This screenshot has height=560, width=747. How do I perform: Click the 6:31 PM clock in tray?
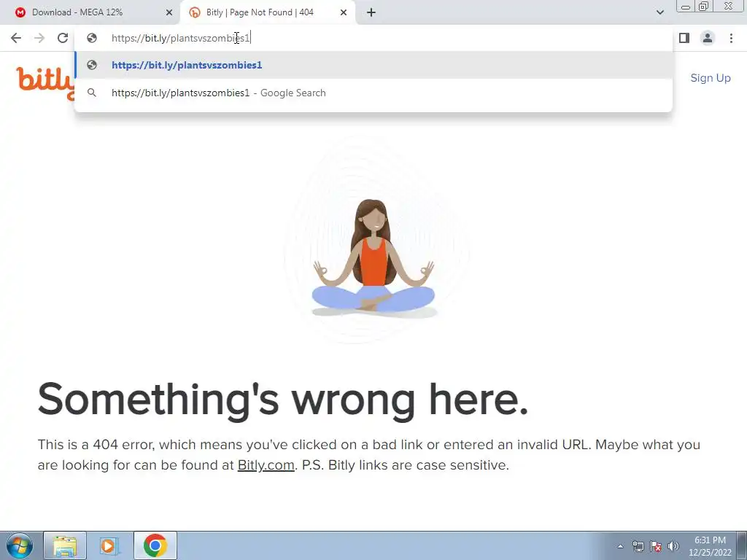(710, 540)
